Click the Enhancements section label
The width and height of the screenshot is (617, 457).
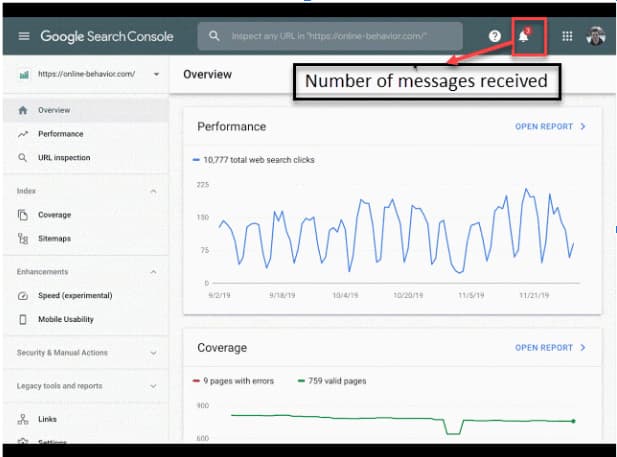pyautogui.click(x=42, y=272)
